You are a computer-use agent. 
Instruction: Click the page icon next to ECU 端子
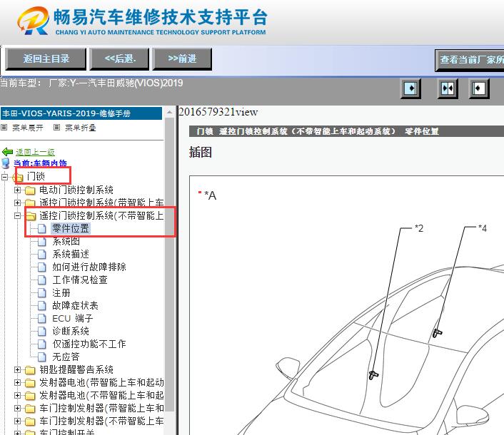click(42, 319)
